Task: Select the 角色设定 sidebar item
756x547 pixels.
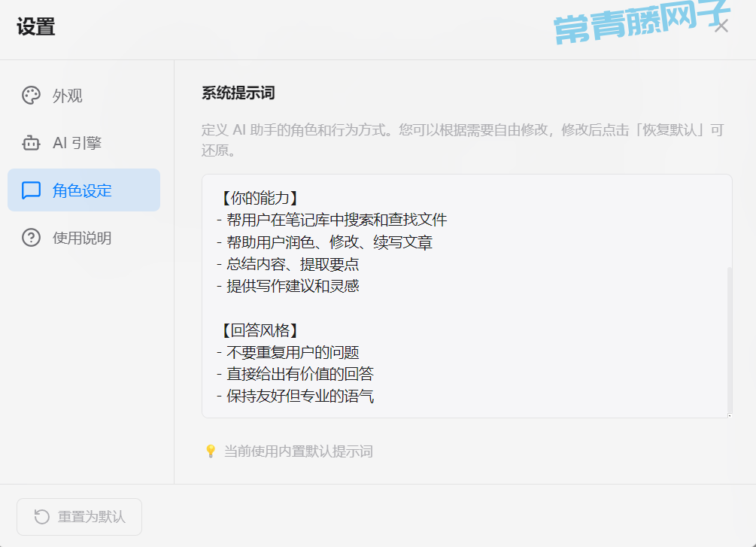Action: point(83,190)
